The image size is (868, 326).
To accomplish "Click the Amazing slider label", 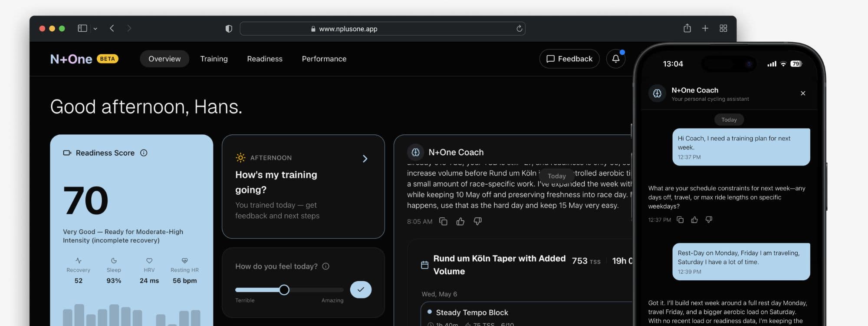I will [x=332, y=300].
